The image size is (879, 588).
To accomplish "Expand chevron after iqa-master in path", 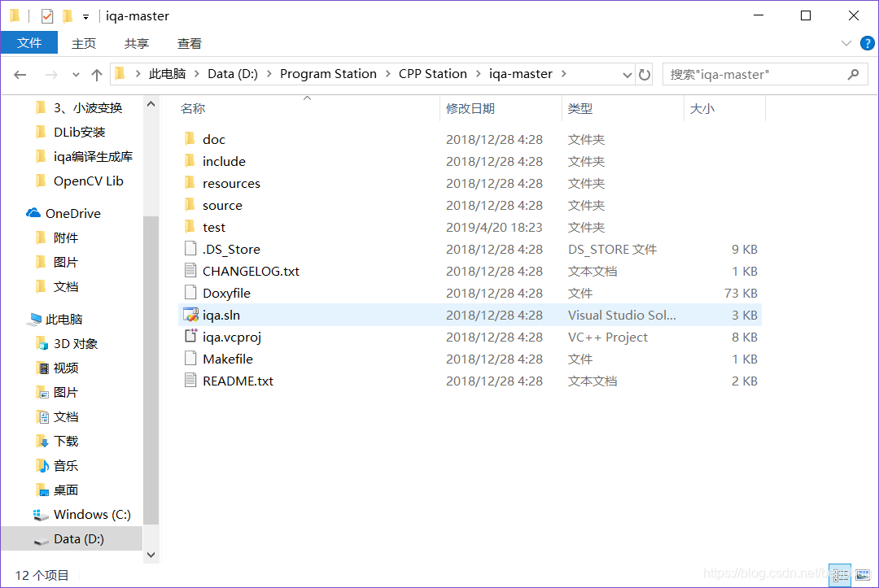I will pos(563,74).
